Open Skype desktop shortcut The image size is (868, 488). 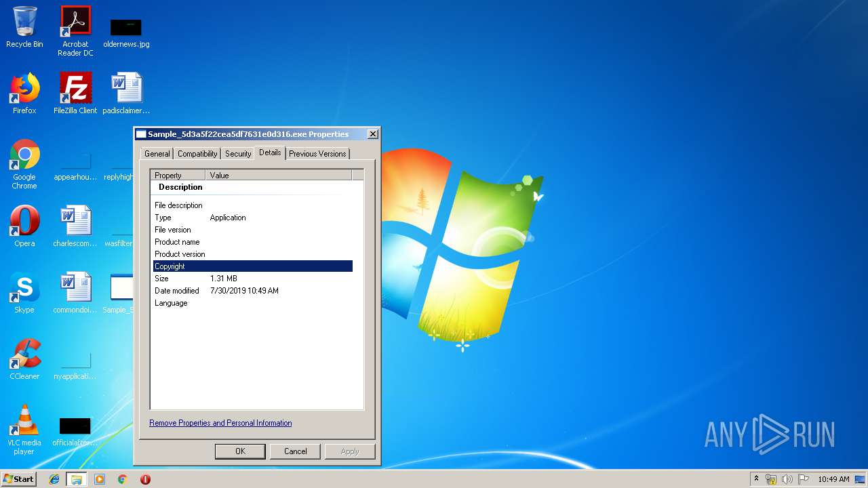click(24, 293)
